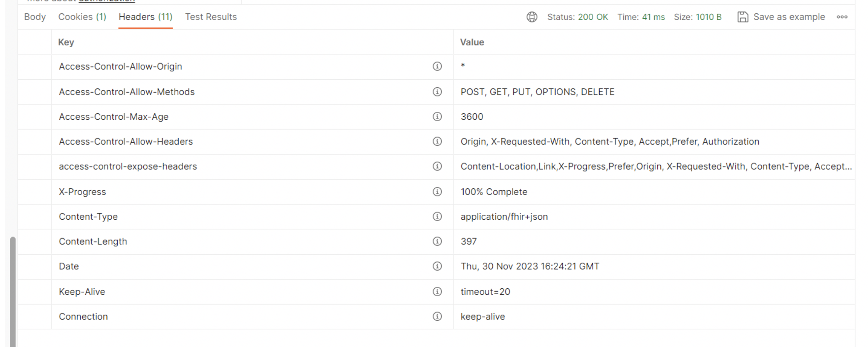The width and height of the screenshot is (868, 347).
Task: Click info icon for Connection header
Action: (x=437, y=316)
